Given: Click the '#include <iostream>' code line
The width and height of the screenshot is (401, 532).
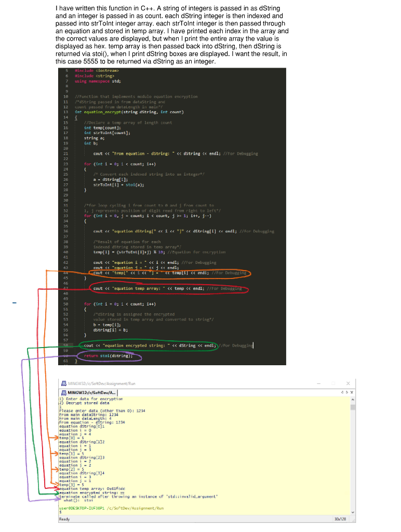Looking at the screenshot, I should (97, 71).
